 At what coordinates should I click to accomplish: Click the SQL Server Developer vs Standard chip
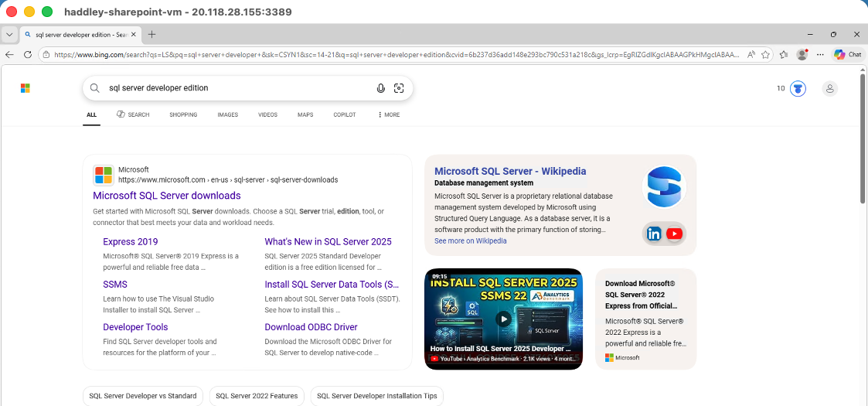coord(143,396)
